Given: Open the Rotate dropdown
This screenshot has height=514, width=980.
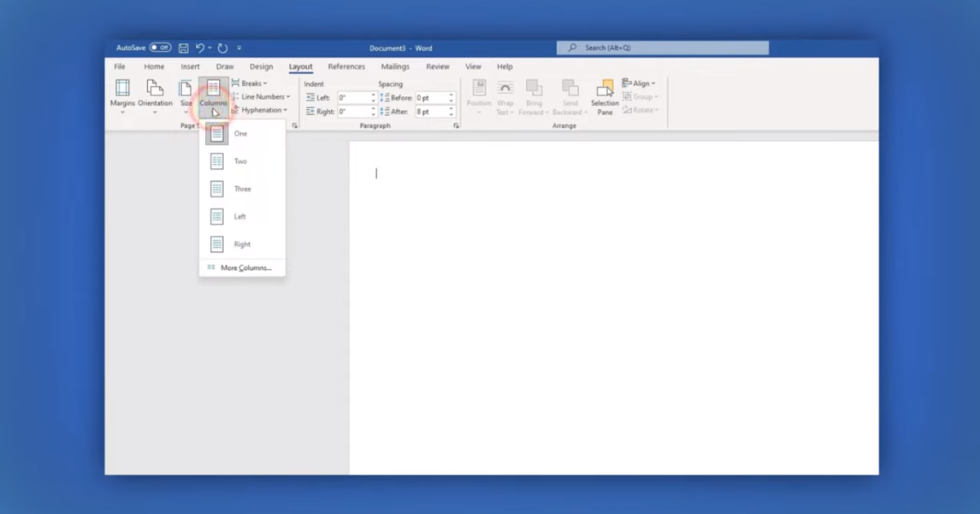Looking at the screenshot, I should tap(639, 109).
